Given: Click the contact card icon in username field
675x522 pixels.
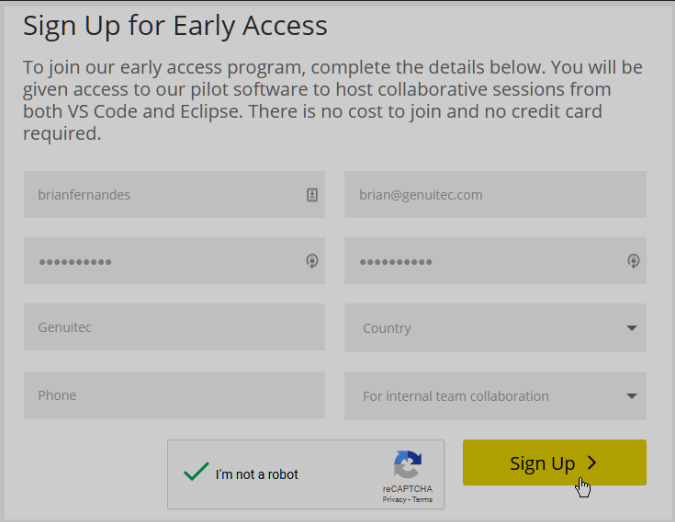Looking at the screenshot, I should coord(312,195).
